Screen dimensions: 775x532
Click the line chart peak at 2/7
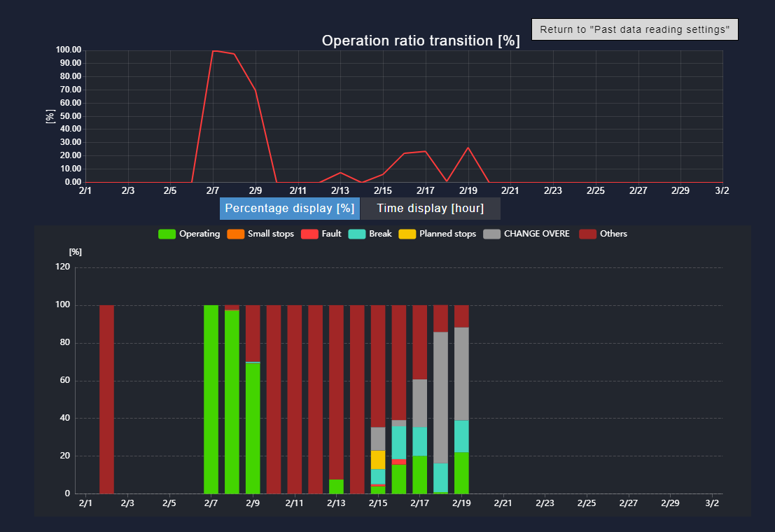(213, 50)
